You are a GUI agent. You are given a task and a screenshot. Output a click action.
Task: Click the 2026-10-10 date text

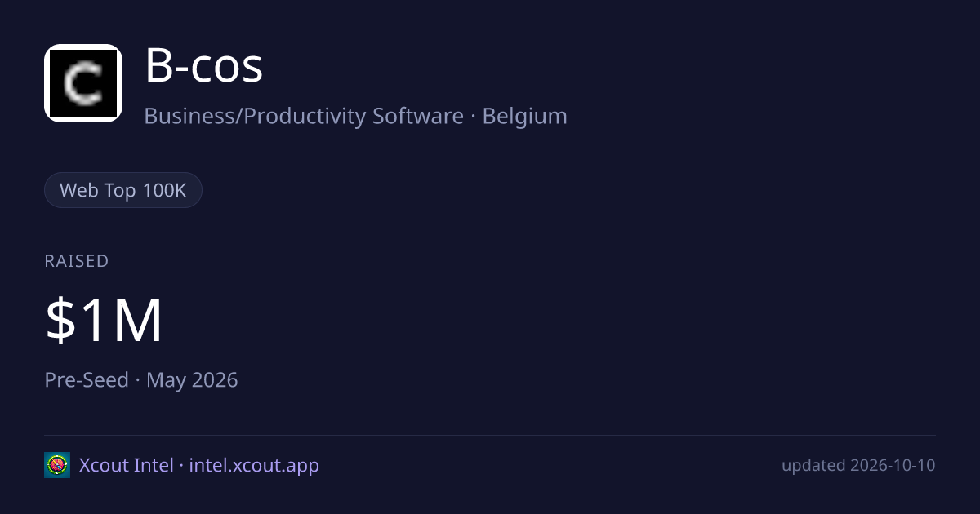(893, 466)
